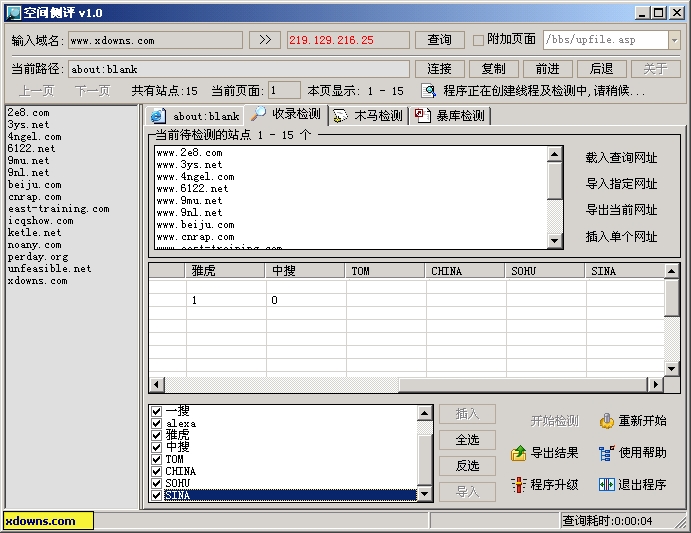The width and height of the screenshot is (691, 533).
Task: Click the engine checklist scroll up arrow
Action: tap(424, 413)
